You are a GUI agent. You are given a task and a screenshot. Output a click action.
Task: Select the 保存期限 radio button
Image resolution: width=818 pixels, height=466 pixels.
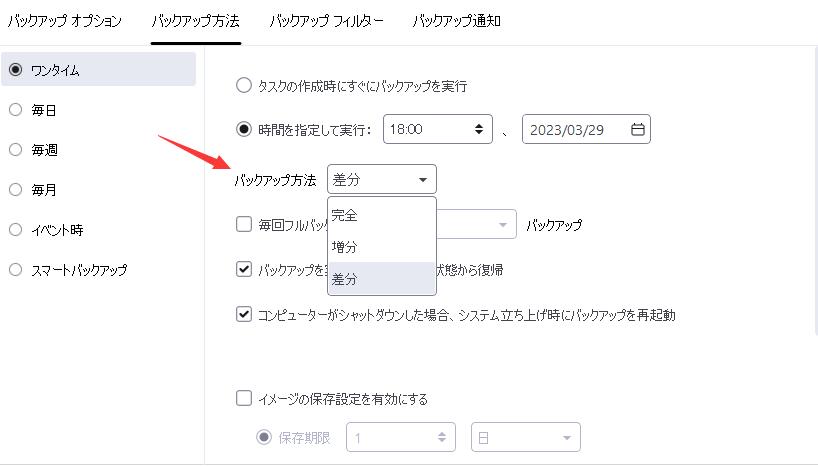point(264,437)
